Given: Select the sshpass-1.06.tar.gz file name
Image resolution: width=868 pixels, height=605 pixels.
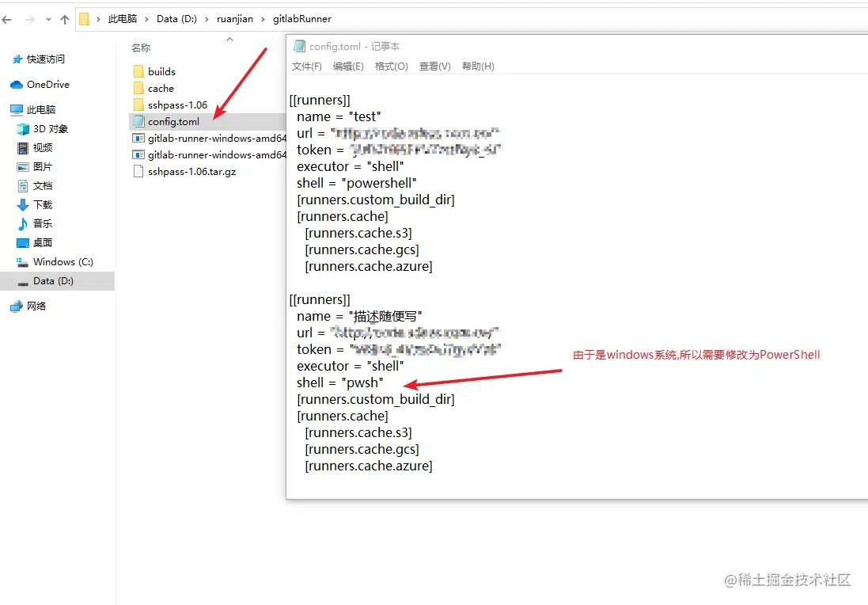Looking at the screenshot, I should pos(192,172).
